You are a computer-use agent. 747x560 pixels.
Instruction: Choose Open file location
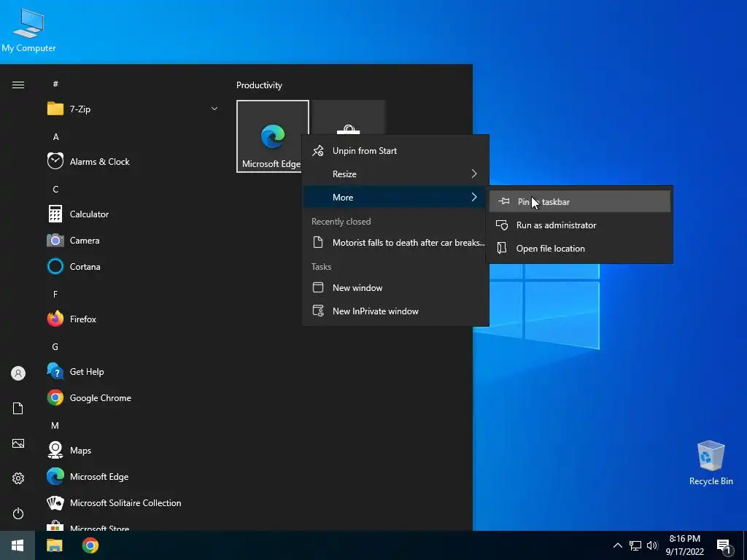tap(580, 249)
